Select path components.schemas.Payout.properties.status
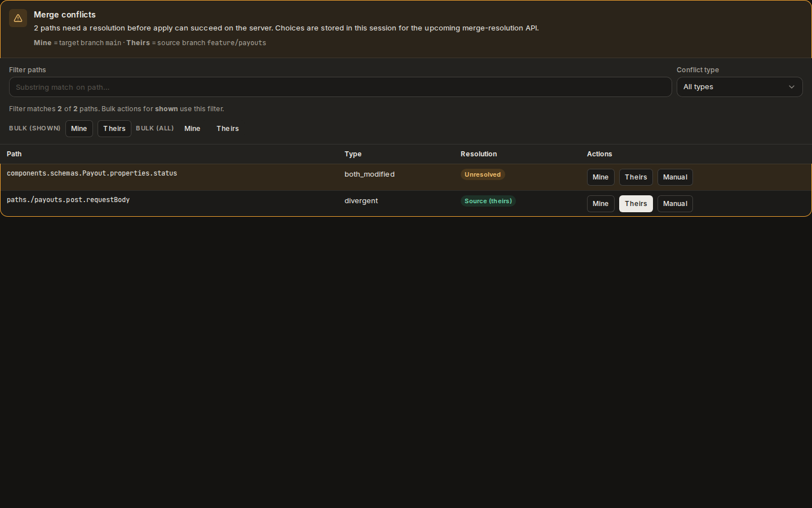This screenshot has width=812, height=508. [92, 173]
